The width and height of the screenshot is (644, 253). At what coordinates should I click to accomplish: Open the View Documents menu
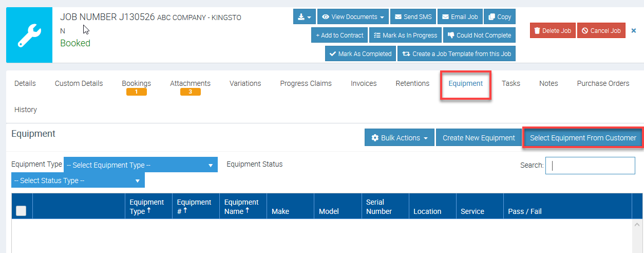pyautogui.click(x=353, y=17)
